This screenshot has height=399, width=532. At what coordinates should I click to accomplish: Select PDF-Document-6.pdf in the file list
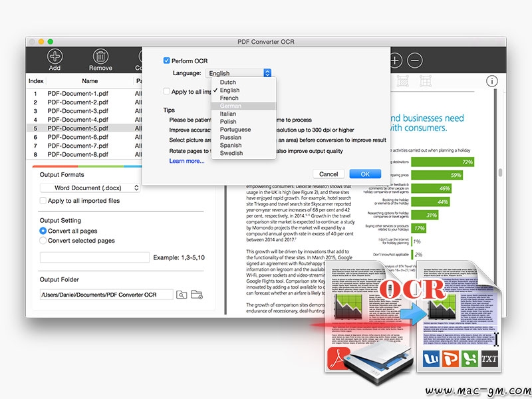click(x=84, y=137)
